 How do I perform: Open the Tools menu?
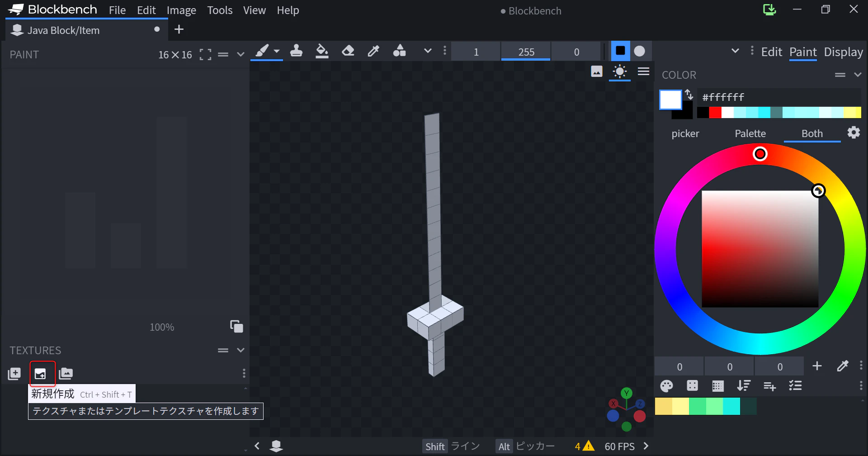click(x=220, y=10)
